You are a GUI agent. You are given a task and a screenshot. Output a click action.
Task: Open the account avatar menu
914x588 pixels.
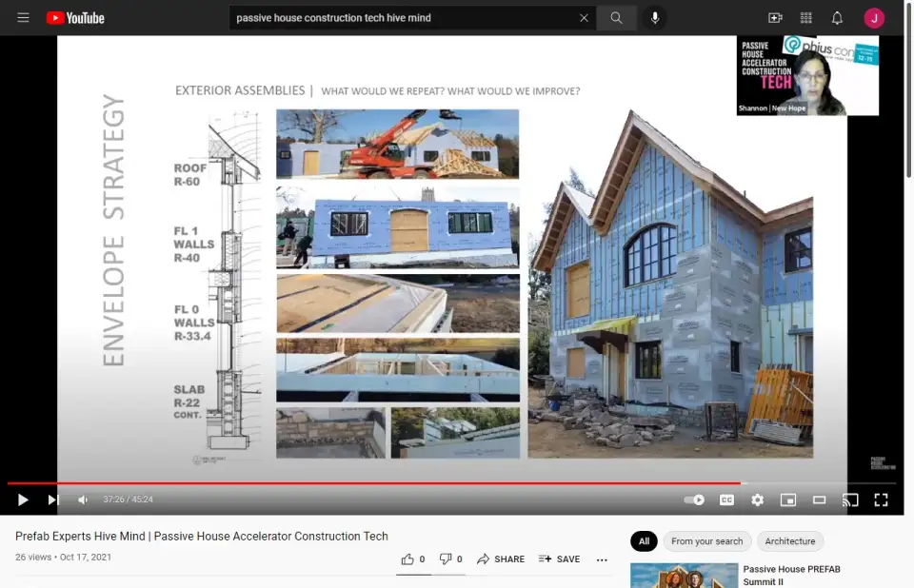[874, 18]
